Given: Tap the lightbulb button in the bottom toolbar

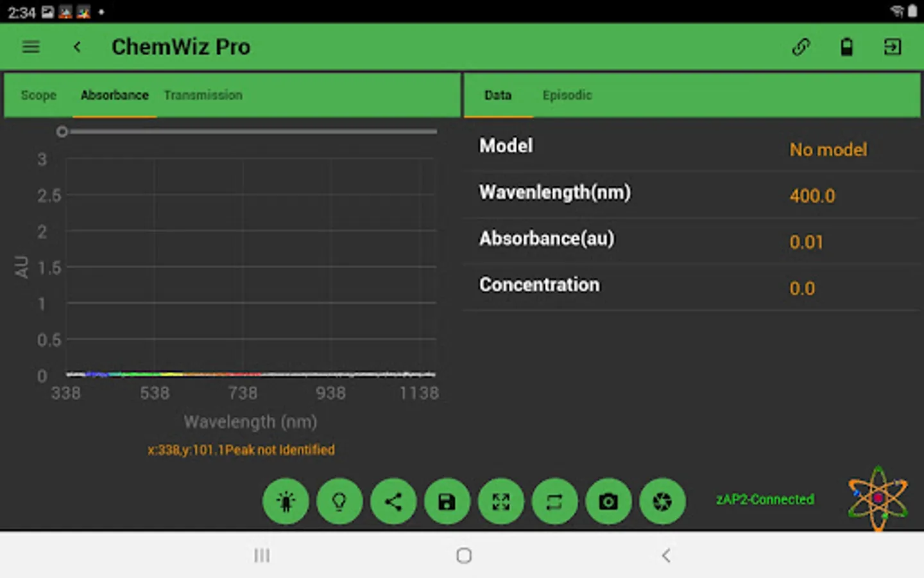Looking at the screenshot, I should 339,501.
